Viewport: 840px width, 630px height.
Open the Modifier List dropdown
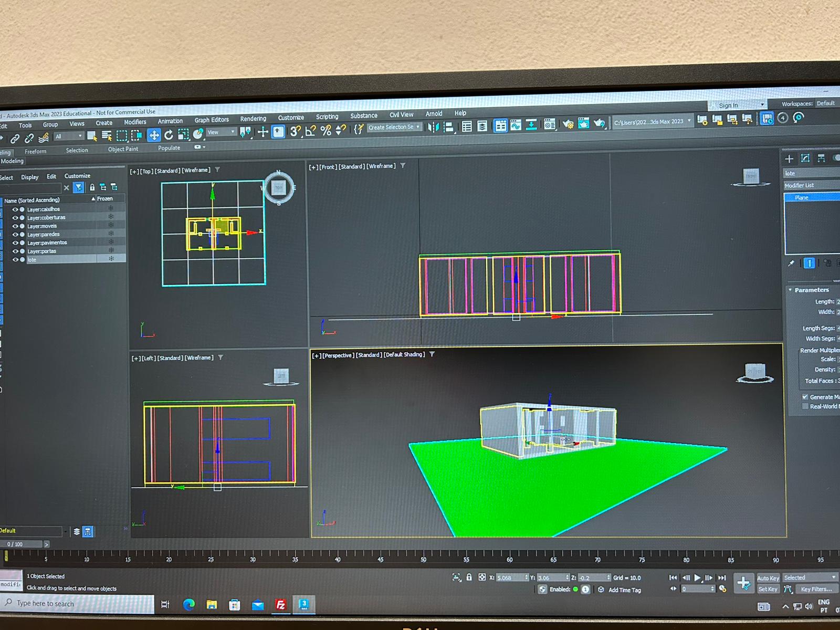point(812,185)
